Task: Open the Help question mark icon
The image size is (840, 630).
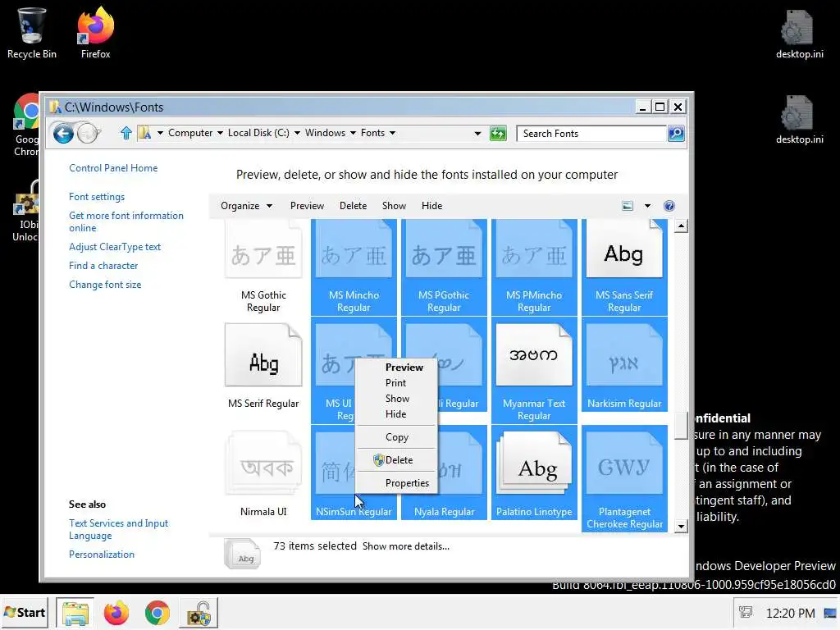Action: (669, 206)
